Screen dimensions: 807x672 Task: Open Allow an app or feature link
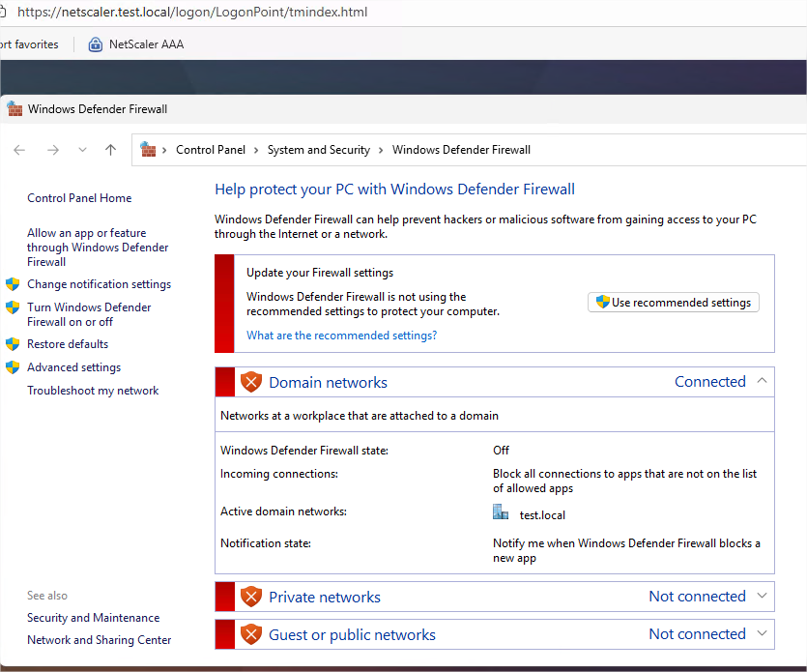(98, 248)
